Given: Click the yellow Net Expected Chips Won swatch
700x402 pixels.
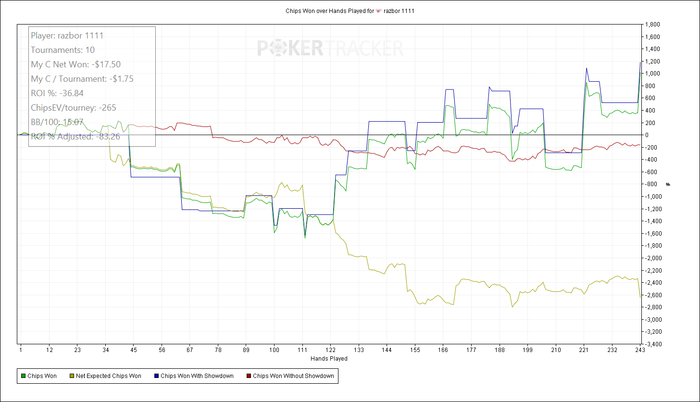Looking at the screenshot, I should 71,376.
